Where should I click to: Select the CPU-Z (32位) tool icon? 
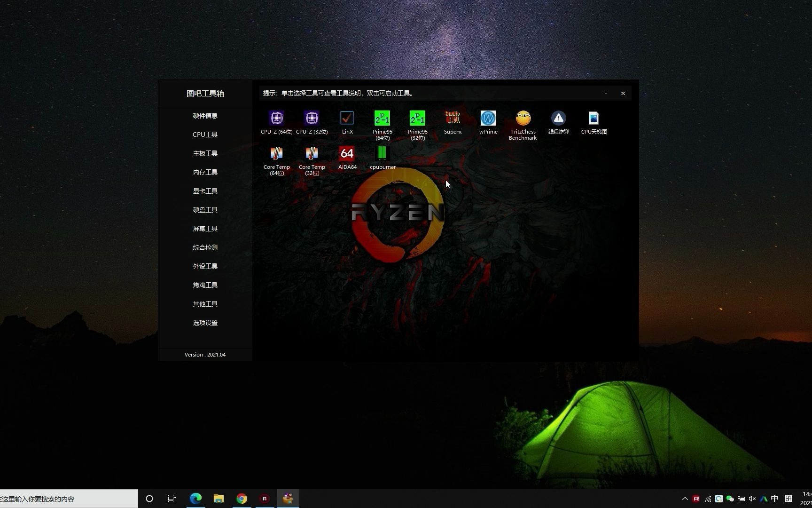pyautogui.click(x=312, y=118)
